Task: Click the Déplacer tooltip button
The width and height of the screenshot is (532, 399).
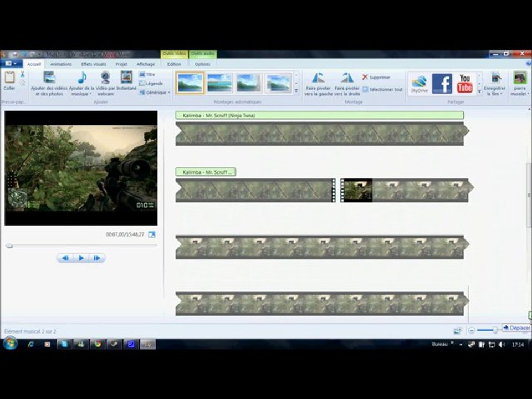Action: coord(516,328)
